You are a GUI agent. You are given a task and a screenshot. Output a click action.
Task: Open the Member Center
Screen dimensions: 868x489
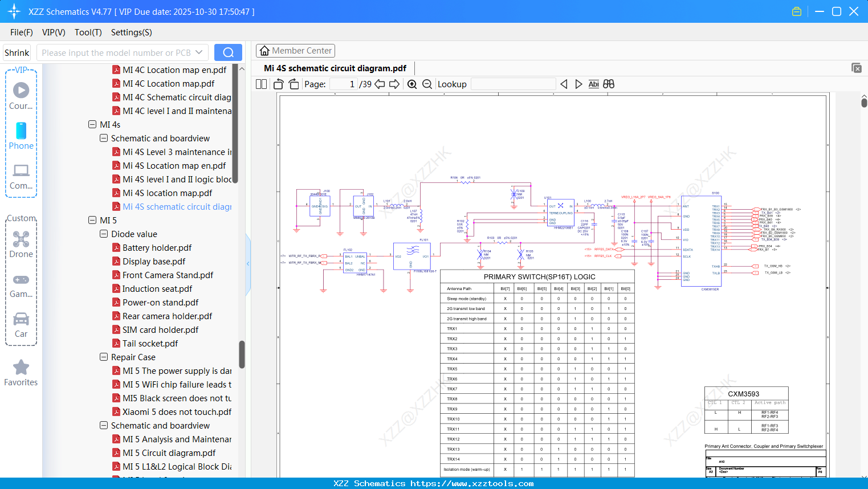(295, 50)
